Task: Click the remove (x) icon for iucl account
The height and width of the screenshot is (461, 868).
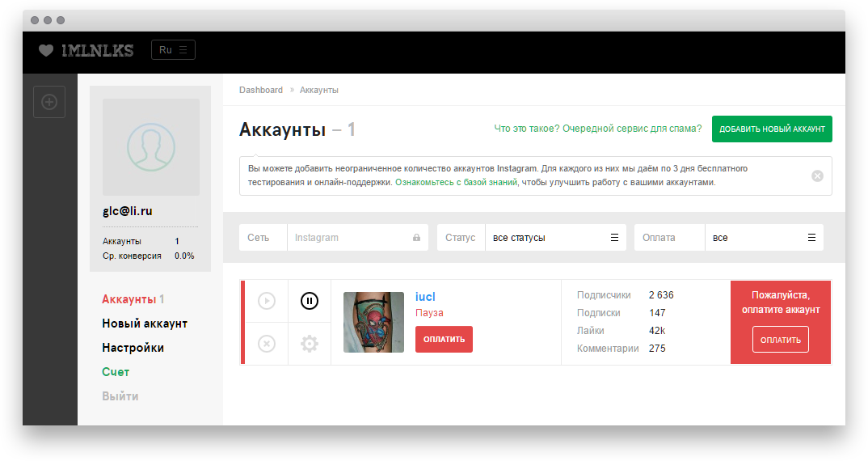Action: 267,344
